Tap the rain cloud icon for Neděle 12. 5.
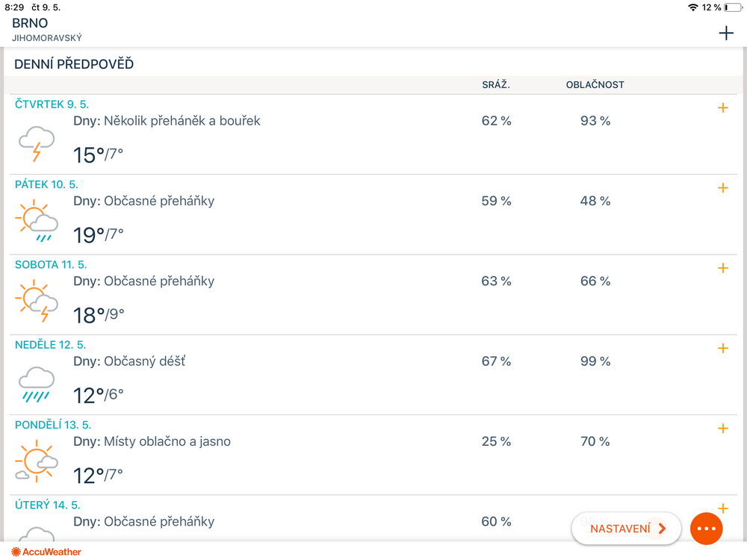747x560 pixels. tap(37, 383)
